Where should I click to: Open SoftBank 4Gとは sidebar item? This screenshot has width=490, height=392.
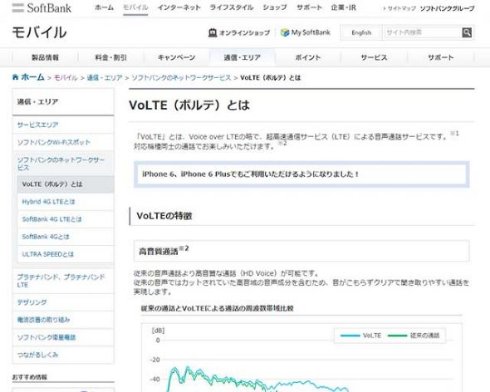65,236
